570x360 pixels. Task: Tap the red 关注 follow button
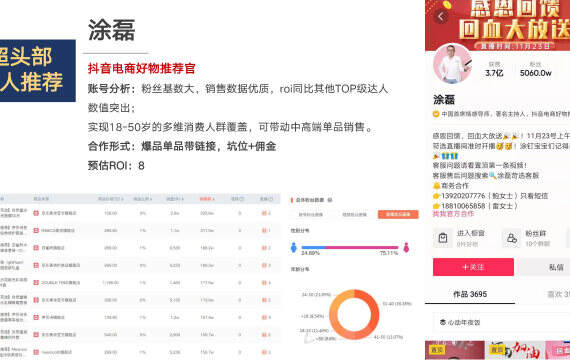click(x=473, y=267)
